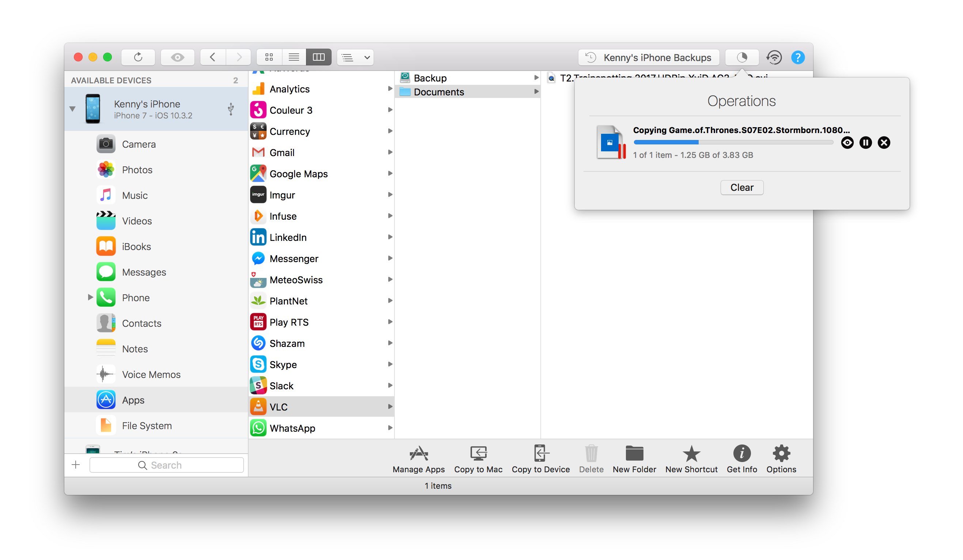Expand the Documents folder arrow

click(x=537, y=92)
